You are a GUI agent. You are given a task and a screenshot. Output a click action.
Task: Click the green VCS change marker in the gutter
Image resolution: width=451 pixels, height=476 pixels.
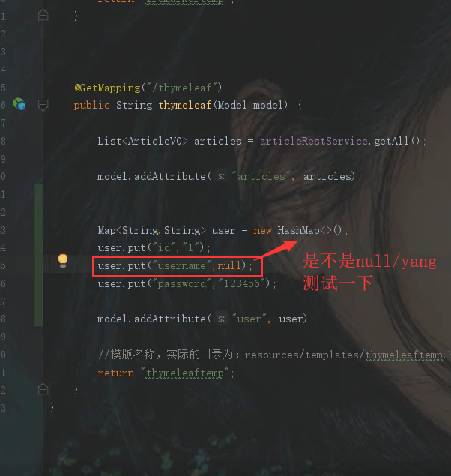[x=38, y=255]
